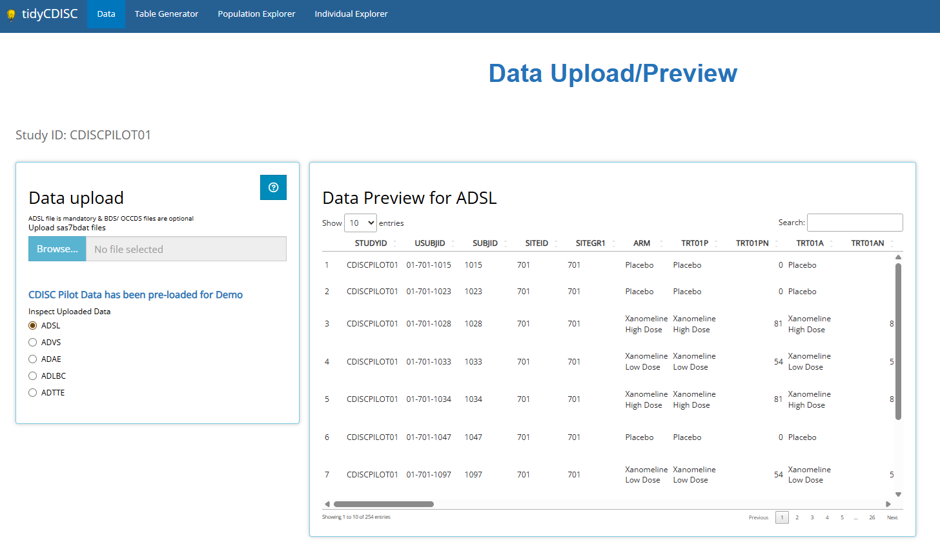Screen dimensions: 940x560
Task: Click the Browse... upload button
Action: 57,249
